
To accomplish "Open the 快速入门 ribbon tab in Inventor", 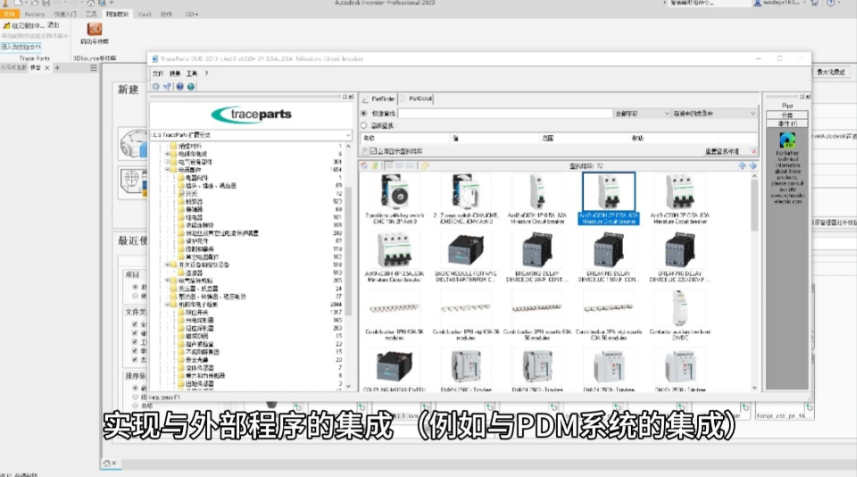I will [x=65, y=14].
